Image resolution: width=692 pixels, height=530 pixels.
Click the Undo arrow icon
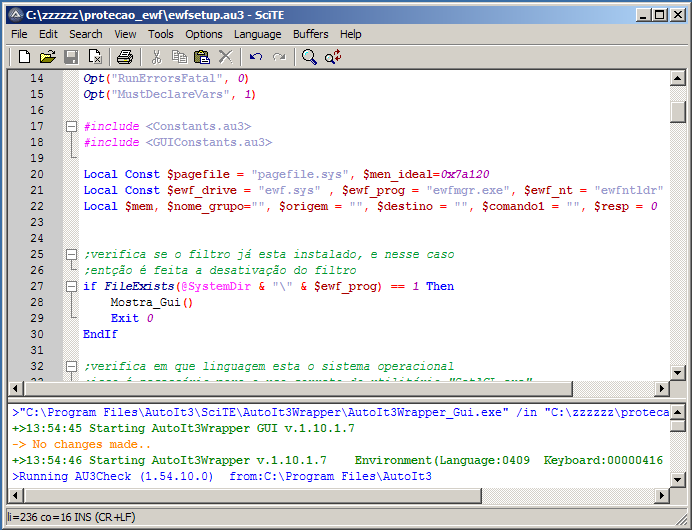(256, 56)
